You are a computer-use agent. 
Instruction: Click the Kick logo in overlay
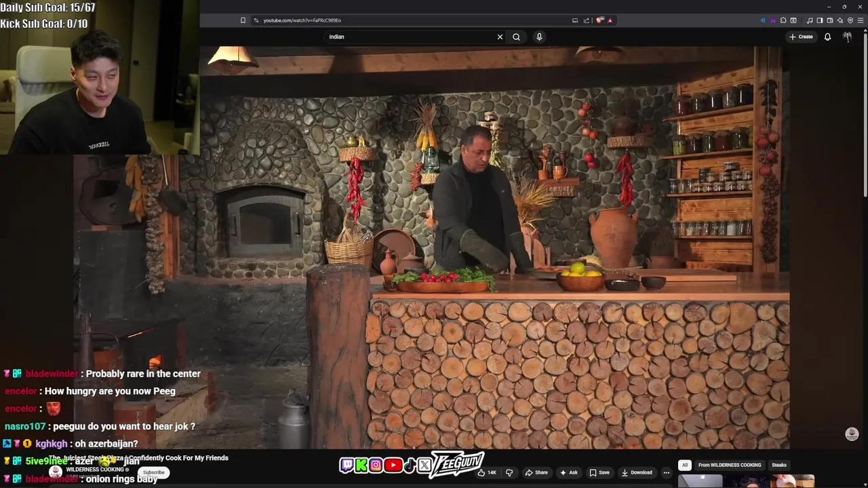(x=361, y=465)
